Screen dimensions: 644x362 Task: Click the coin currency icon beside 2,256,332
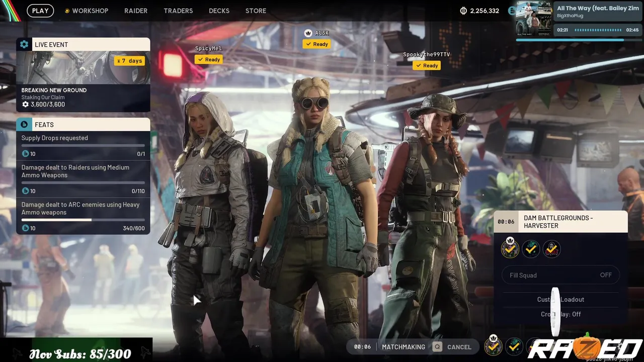point(463,11)
